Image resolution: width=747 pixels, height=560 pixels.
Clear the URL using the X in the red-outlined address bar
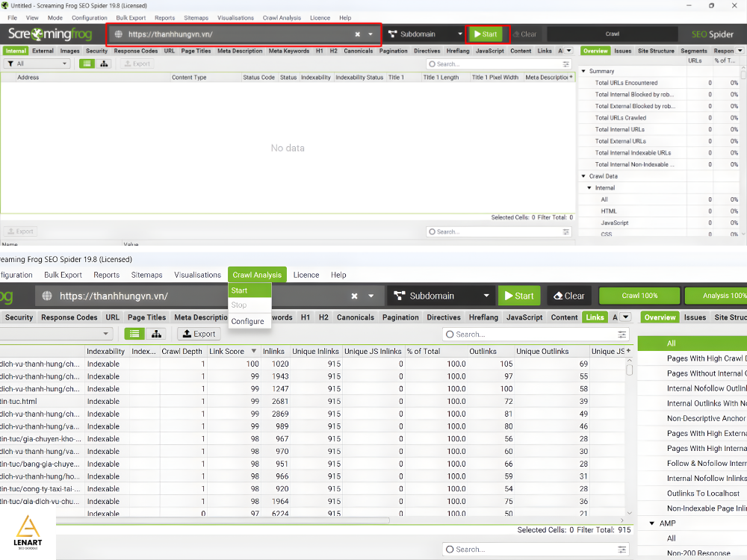pyautogui.click(x=357, y=34)
